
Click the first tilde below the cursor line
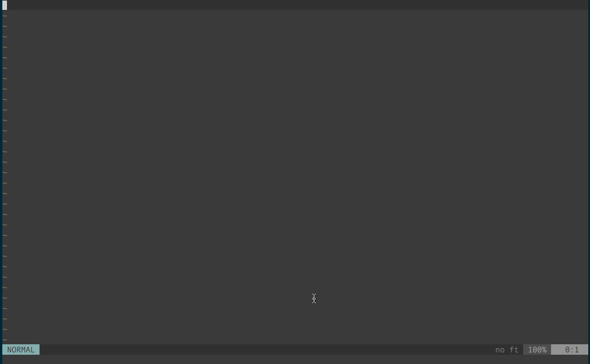pos(5,16)
